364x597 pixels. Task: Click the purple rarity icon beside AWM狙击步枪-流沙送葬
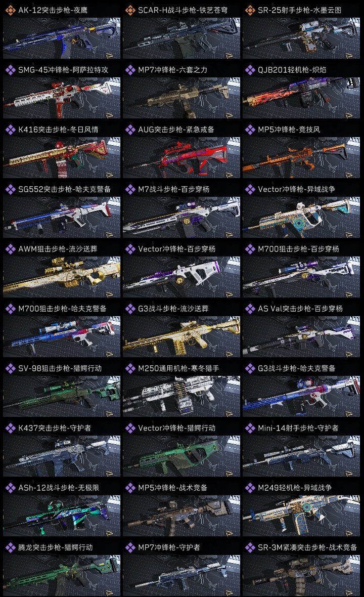[x=10, y=249]
